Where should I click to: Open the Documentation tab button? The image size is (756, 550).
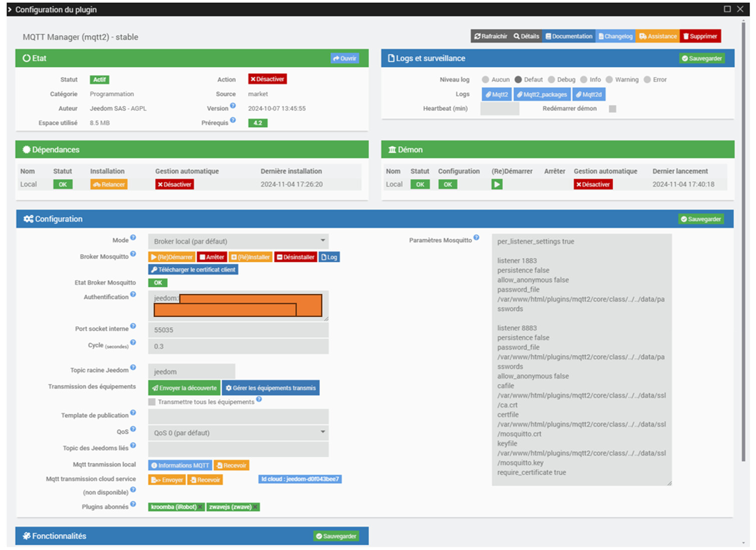[x=569, y=36]
